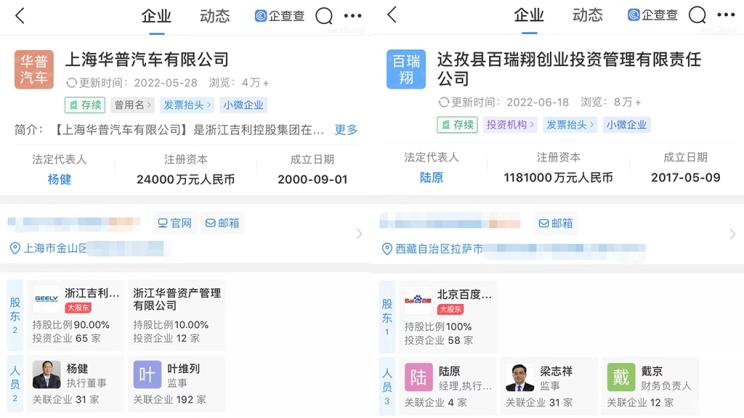Viewport: 744px width, 418px height.
Task: Click the 企查查 logo on 百瑞翔 page
Action: (x=653, y=16)
